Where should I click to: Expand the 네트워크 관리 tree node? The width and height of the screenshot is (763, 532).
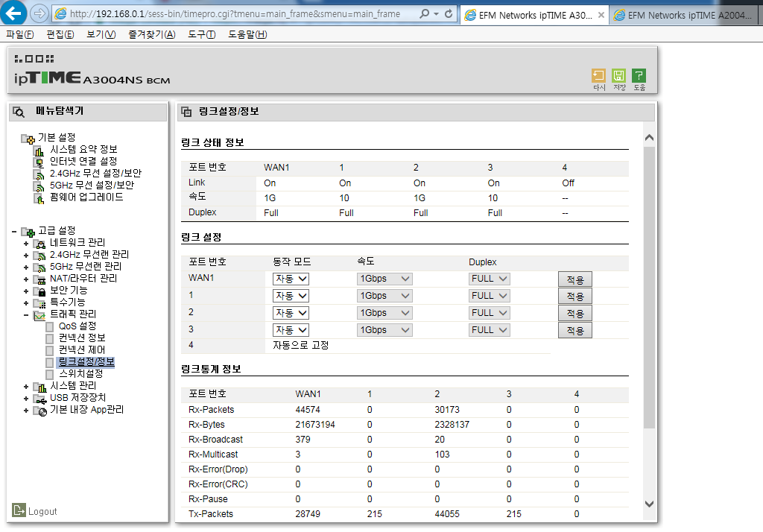26,244
